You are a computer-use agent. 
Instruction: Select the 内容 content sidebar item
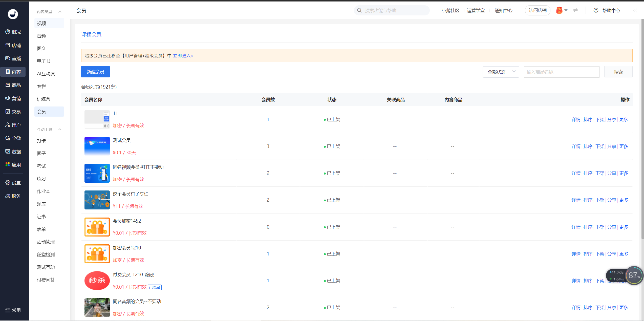13,72
